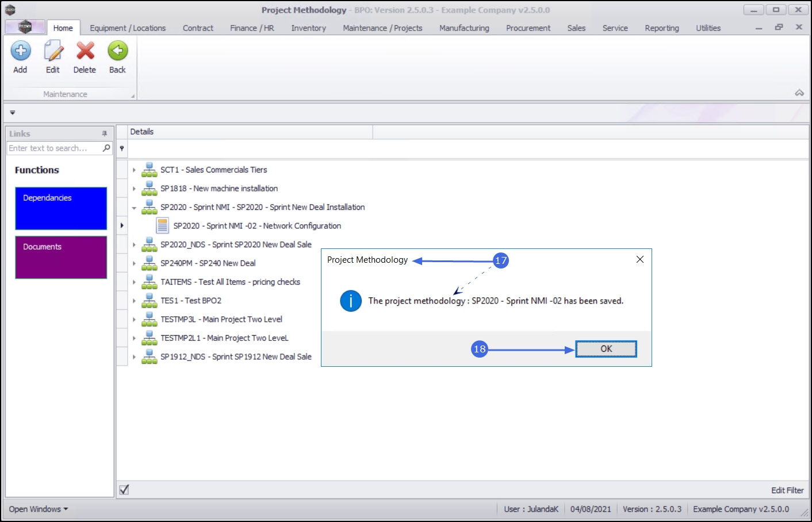Expand the TESTMP3L node
Screen dimensions: 812x522
[x=134, y=320]
